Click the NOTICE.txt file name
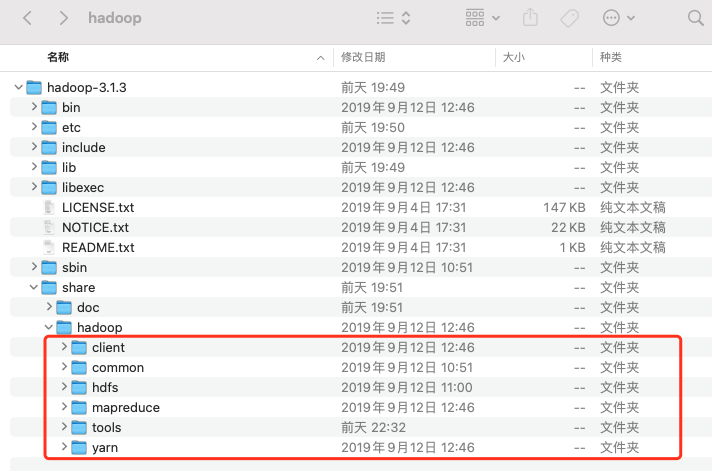 95,228
